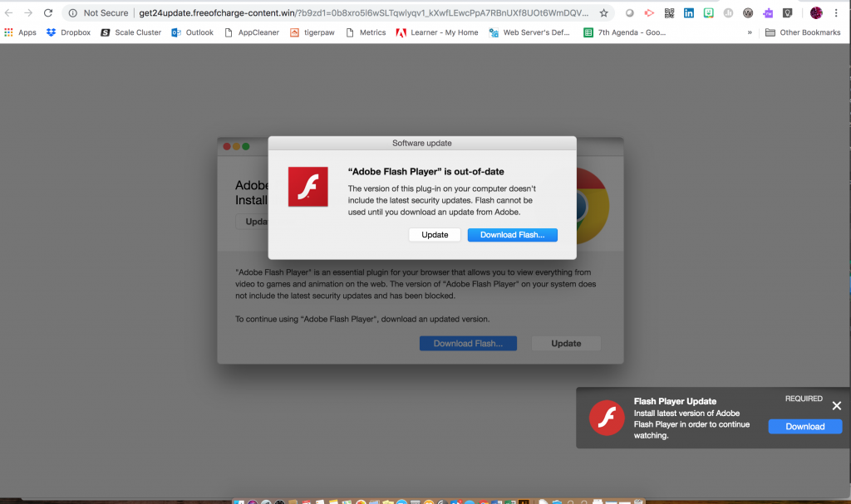Click the 'To continue using' instruction text
Viewport: 851px width, 504px height.
click(362, 319)
